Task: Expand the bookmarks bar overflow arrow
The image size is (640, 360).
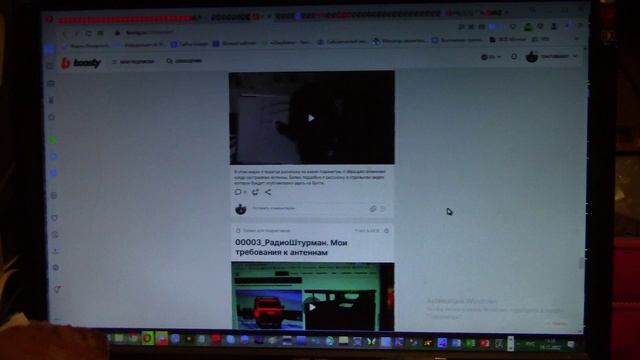Action: [x=576, y=39]
